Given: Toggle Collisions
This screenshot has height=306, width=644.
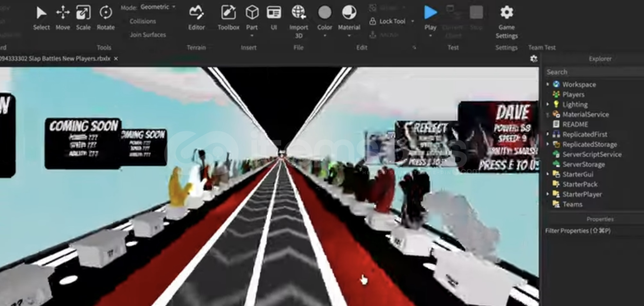Looking at the screenshot, I should click(x=143, y=21).
